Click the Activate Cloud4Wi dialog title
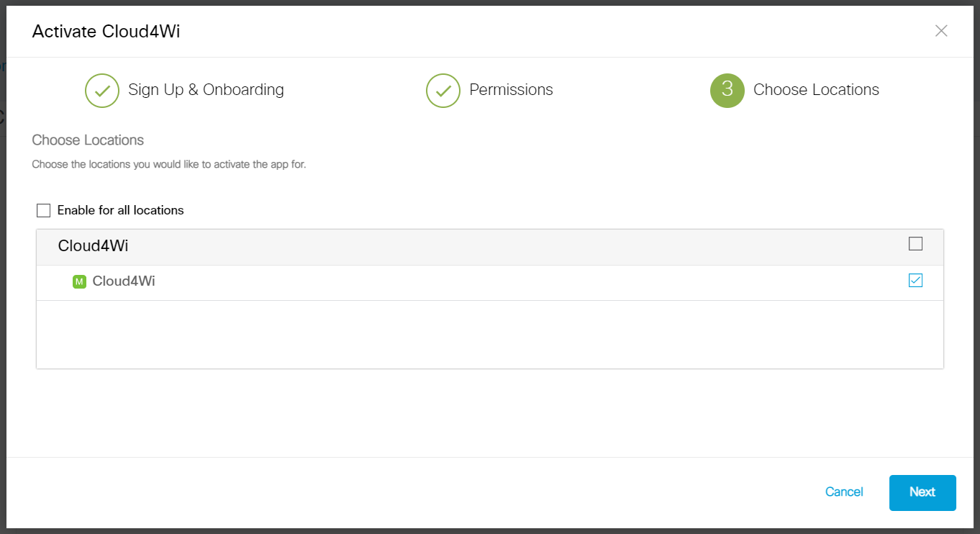 (106, 31)
